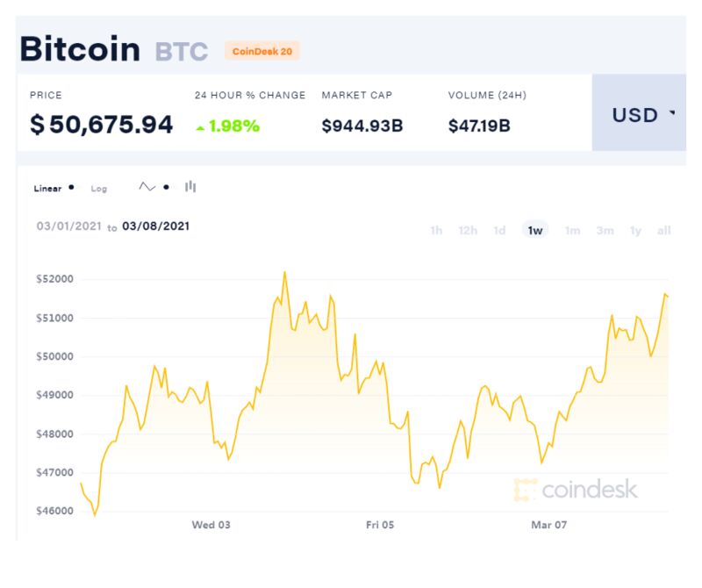Open the USD currency dropdown
702x588 pixels.
click(x=639, y=112)
